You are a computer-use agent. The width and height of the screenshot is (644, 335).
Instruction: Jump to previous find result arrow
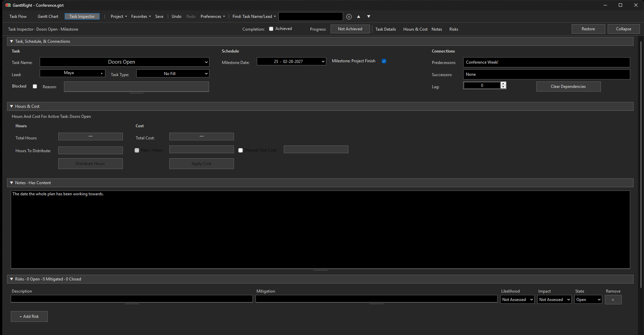click(x=359, y=16)
